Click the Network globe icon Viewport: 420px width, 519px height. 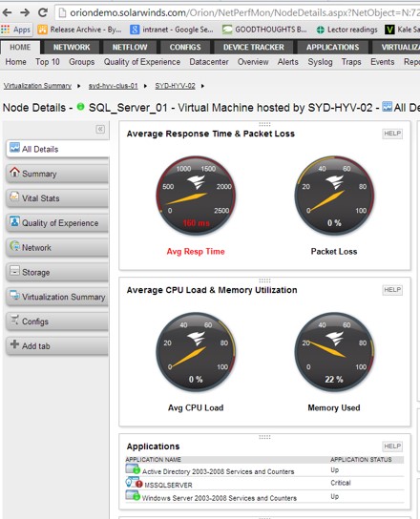15,246
